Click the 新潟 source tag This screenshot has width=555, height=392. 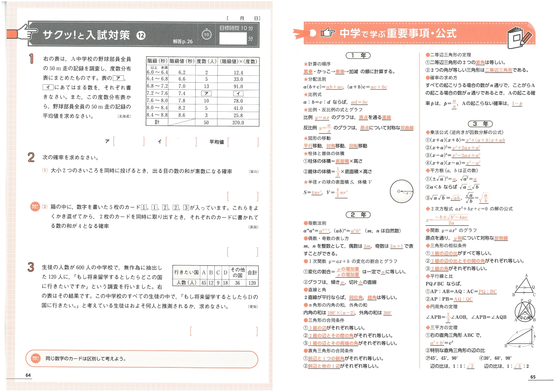tap(254, 227)
